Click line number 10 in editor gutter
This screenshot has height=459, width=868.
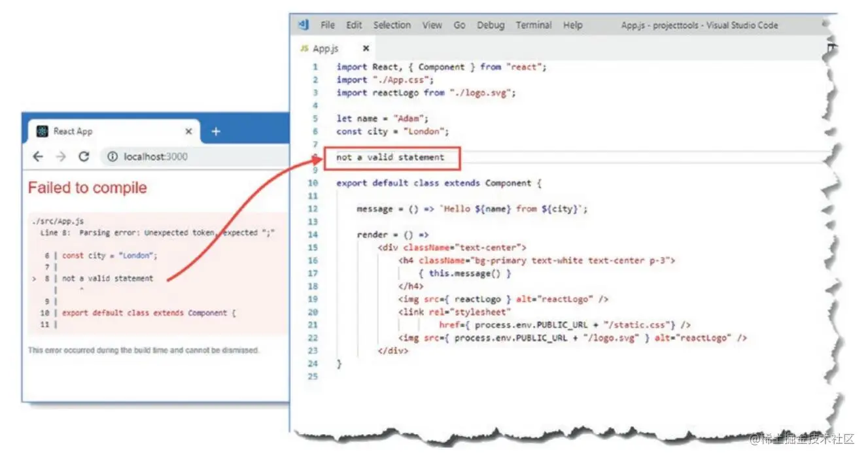[313, 183]
